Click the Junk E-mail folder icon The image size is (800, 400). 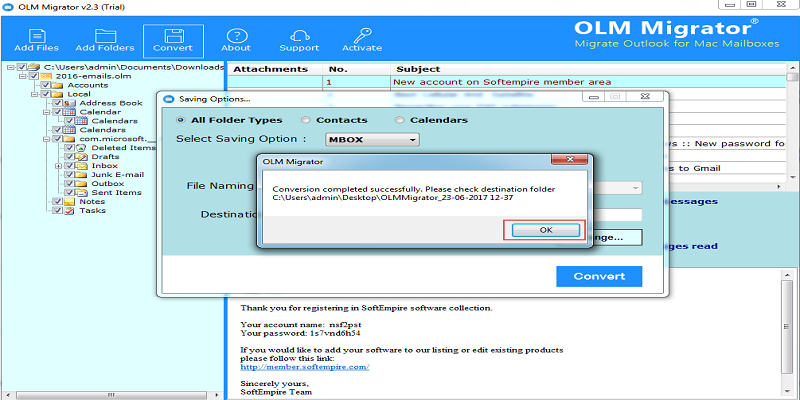pos(82,174)
